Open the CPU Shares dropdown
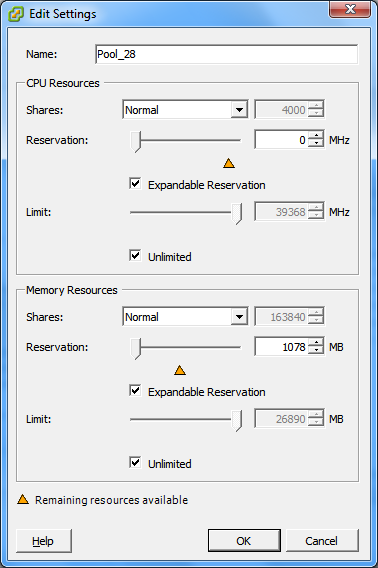 click(x=185, y=110)
